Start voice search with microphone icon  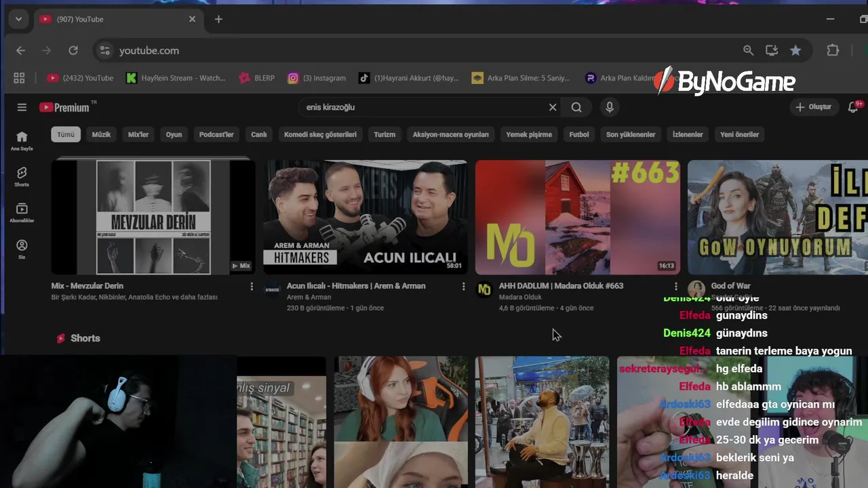610,107
